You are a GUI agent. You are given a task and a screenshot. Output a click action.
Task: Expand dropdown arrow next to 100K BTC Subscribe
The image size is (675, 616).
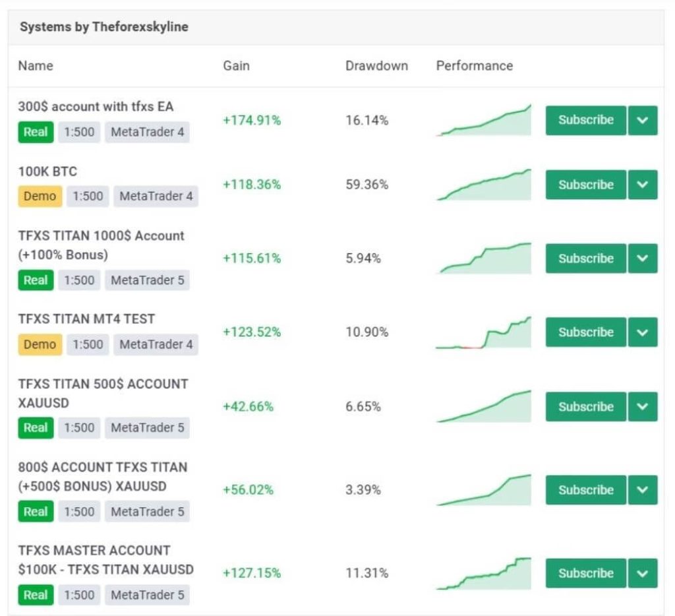point(643,185)
